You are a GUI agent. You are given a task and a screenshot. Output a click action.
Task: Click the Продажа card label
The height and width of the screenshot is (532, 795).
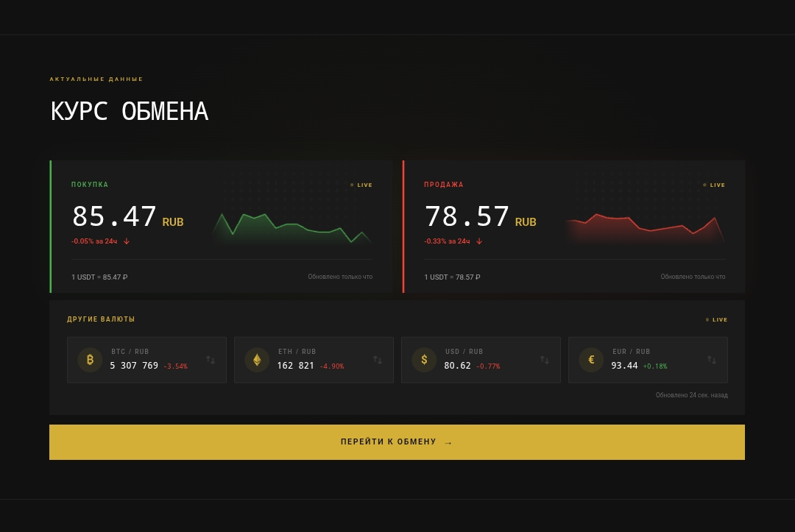point(444,185)
